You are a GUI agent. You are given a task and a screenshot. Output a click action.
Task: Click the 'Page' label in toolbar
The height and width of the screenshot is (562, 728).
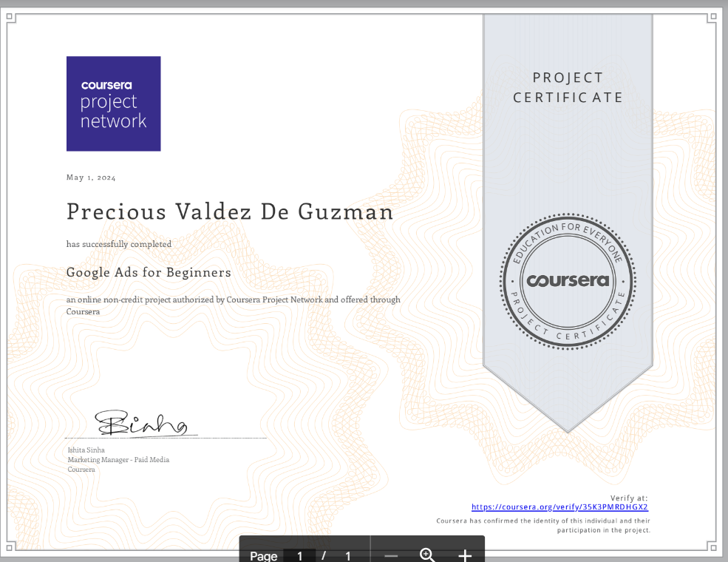tap(263, 556)
